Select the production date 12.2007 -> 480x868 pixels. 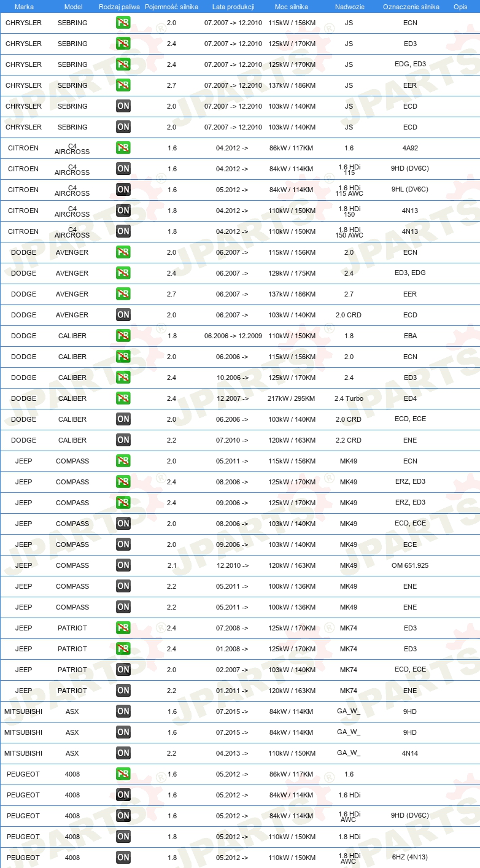pyautogui.click(x=232, y=398)
